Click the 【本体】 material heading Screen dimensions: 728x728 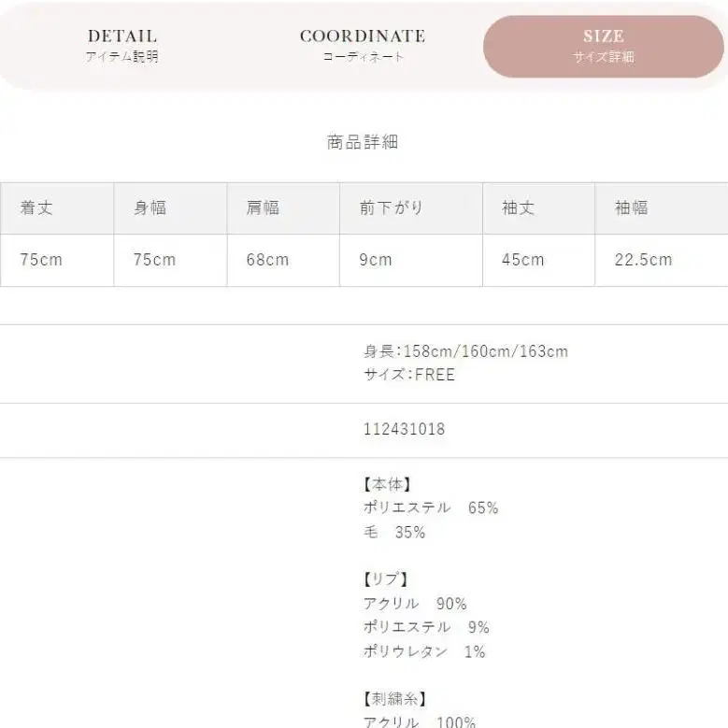pyautogui.click(x=388, y=484)
